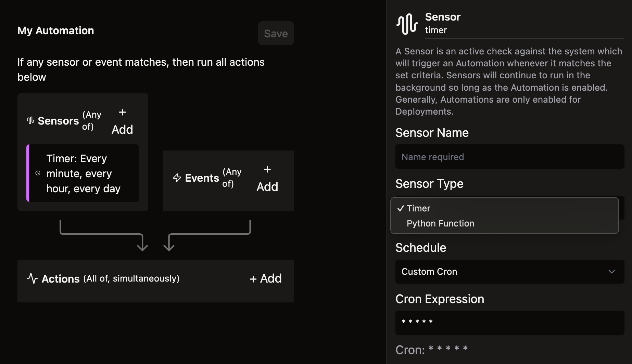Viewport: 632px width, 364px height.
Task: Click the '(All of, simultaneously)' text
Action: coord(131,278)
